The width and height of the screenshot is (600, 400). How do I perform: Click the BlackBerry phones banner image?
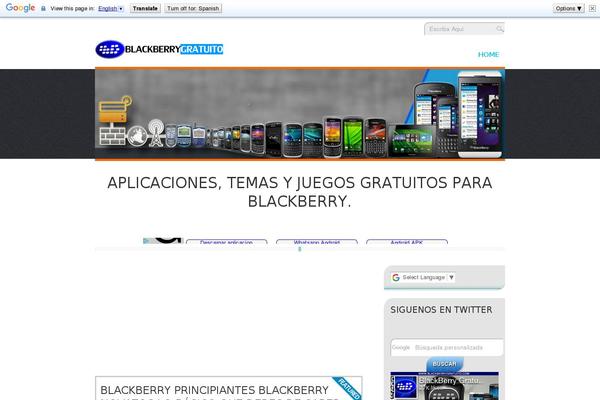click(300, 114)
